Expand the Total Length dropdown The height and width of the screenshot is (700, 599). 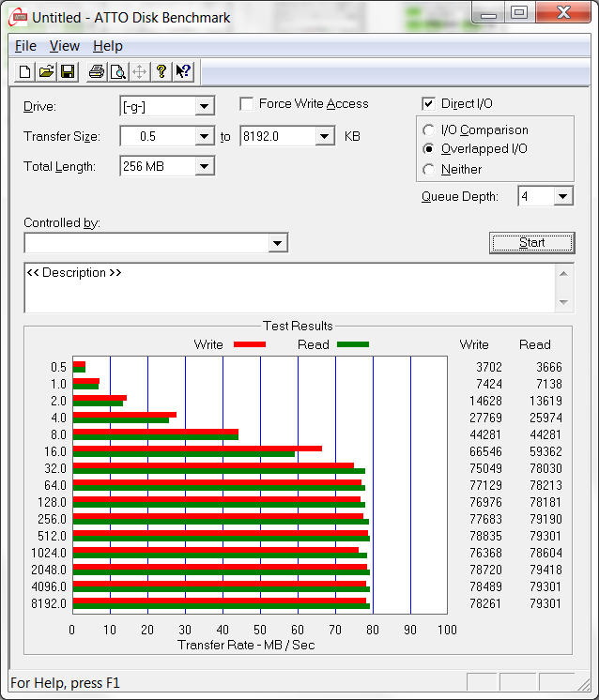[x=205, y=166]
